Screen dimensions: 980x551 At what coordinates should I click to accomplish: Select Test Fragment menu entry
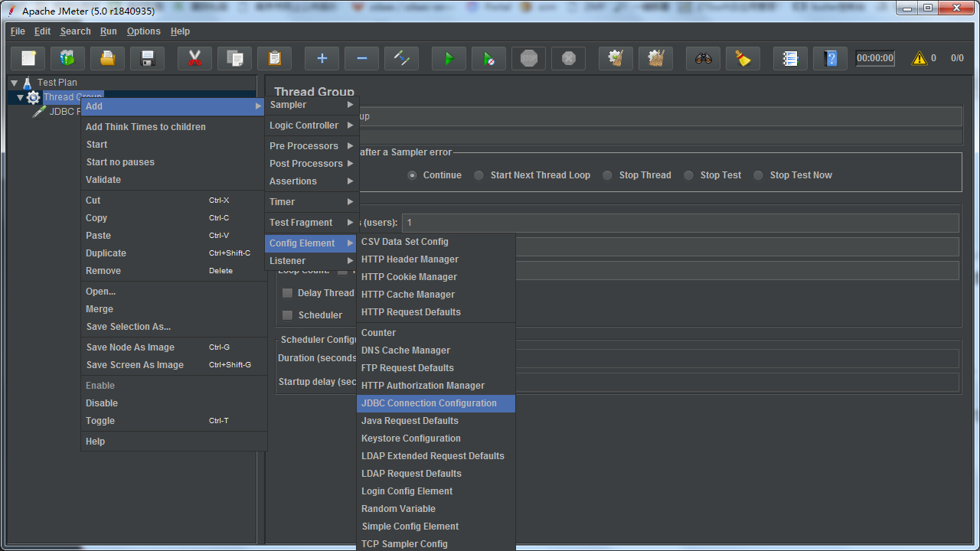click(x=312, y=223)
